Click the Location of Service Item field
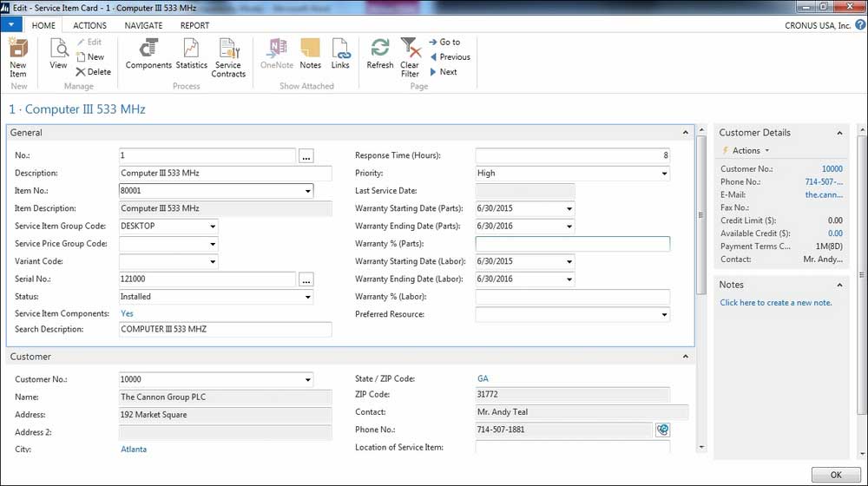The height and width of the screenshot is (486, 868). click(x=572, y=447)
